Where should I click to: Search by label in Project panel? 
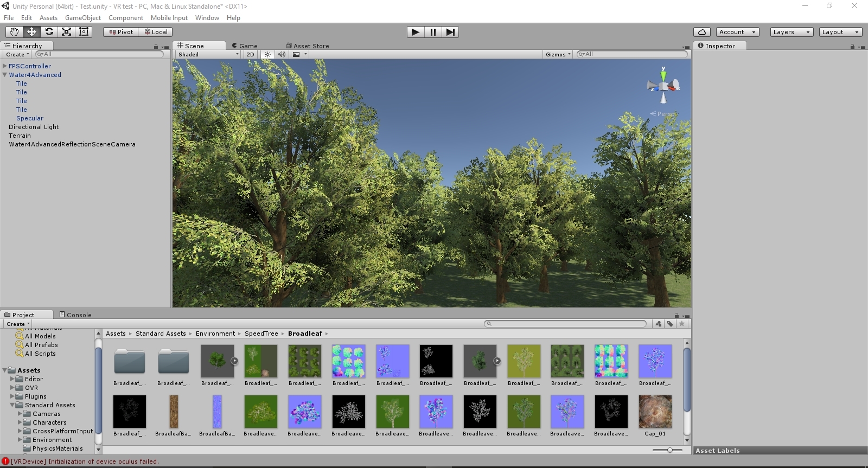(x=671, y=324)
